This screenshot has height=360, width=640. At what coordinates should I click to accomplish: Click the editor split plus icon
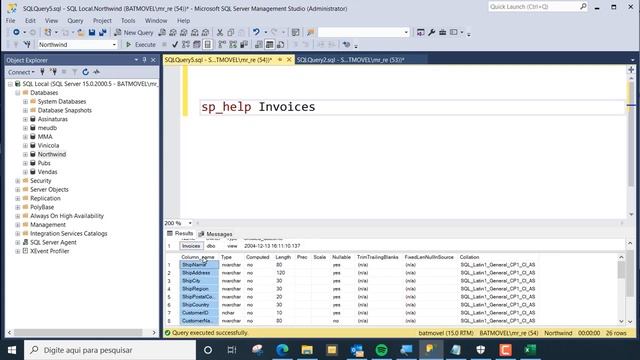point(631,70)
